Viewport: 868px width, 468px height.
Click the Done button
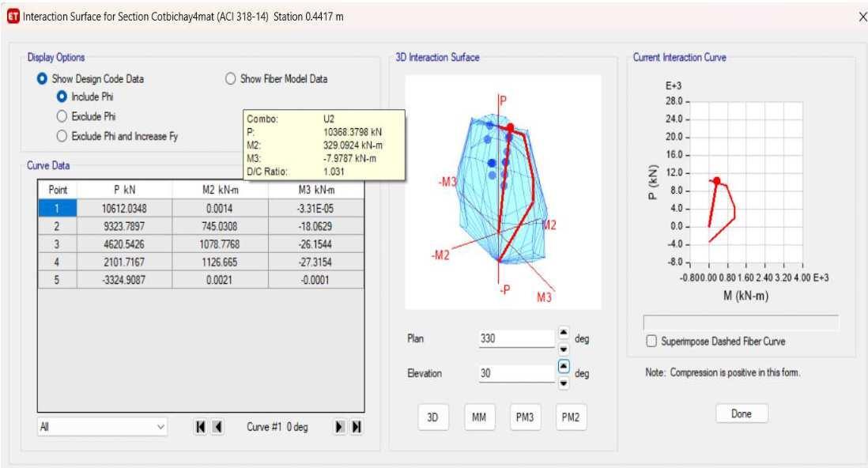[x=742, y=413]
